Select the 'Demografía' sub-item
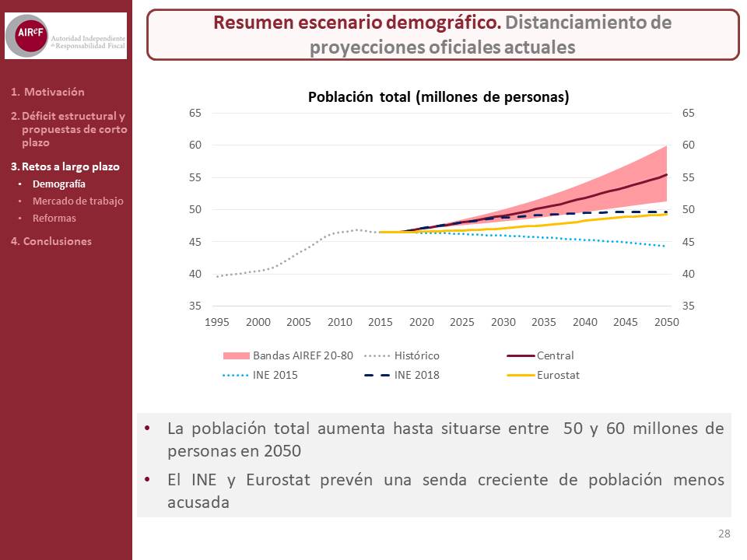This screenshot has height=560, width=747. 59,184
